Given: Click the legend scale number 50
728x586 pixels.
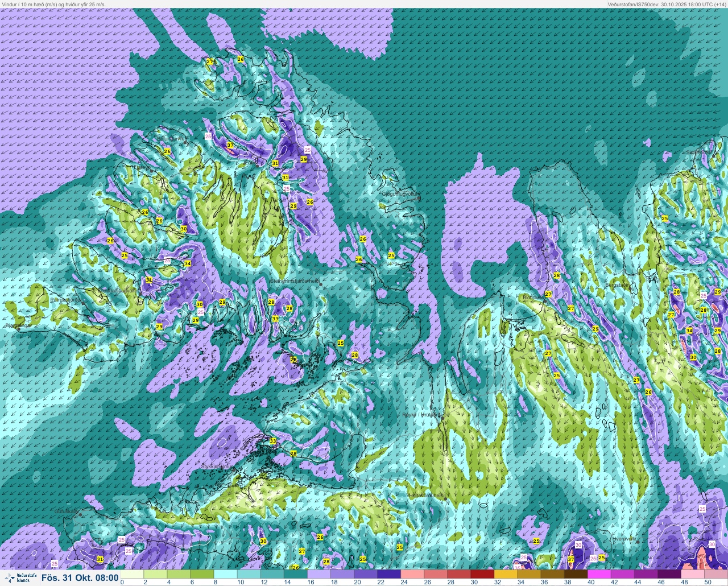Looking at the screenshot, I should tap(708, 582).
